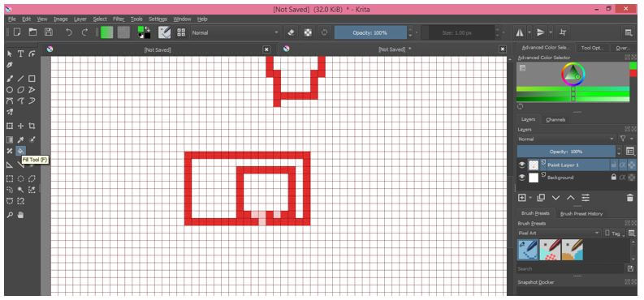Save the document with floppy icon
Screen dimensions: 644x300
coord(49,32)
